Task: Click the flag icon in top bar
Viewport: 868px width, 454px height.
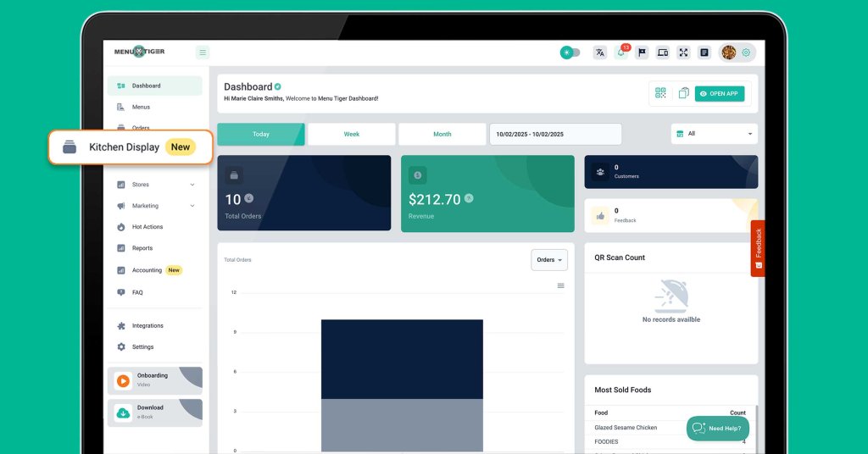Action: tap(642, 53)
